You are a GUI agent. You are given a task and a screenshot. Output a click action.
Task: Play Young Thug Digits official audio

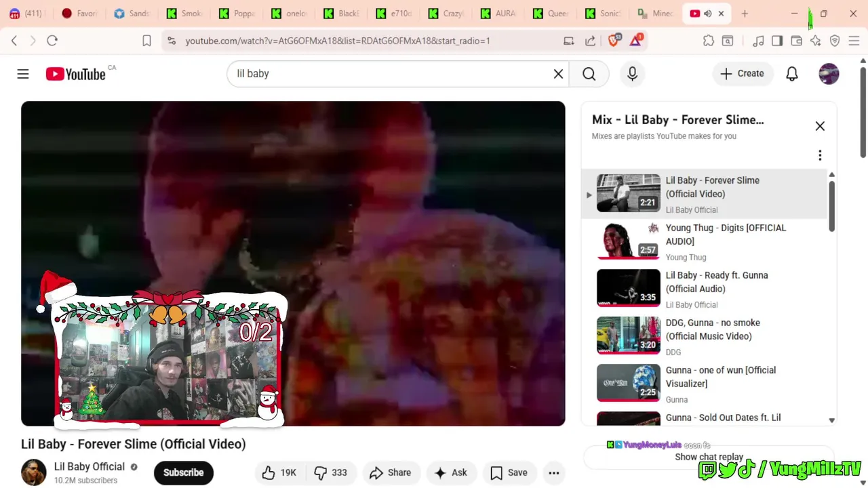click(x=705, y=241)
